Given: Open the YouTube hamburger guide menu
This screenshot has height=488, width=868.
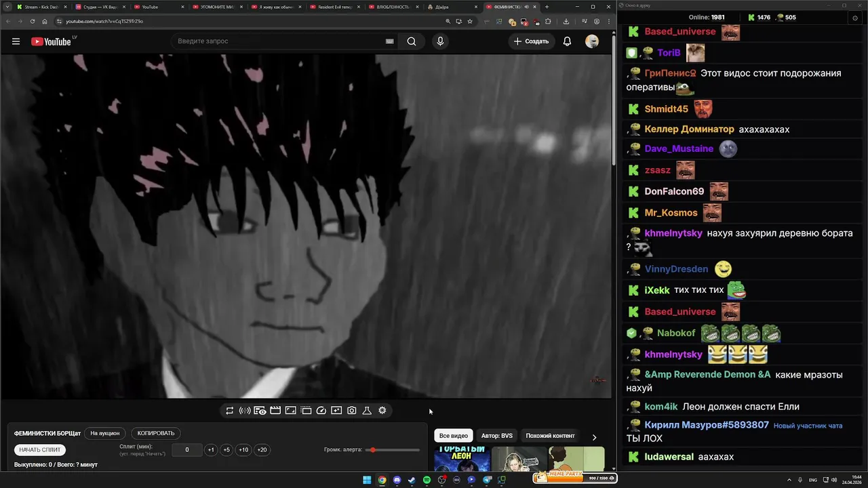Looking at the screenshot, I should tap(16, 41).
